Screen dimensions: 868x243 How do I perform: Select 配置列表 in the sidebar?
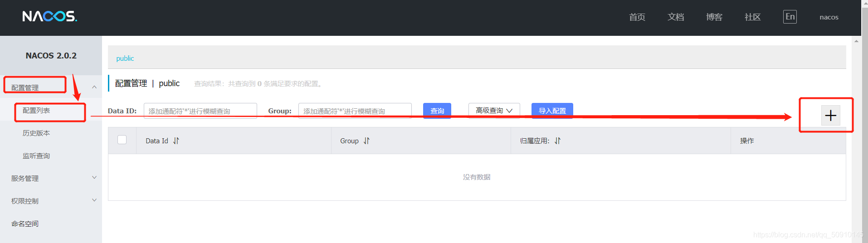(51, 110)
